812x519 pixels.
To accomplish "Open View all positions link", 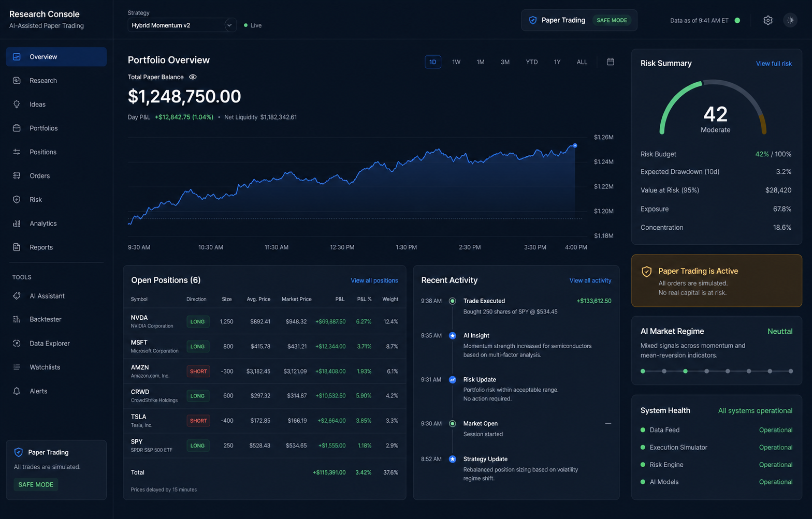I will [374, 280].
